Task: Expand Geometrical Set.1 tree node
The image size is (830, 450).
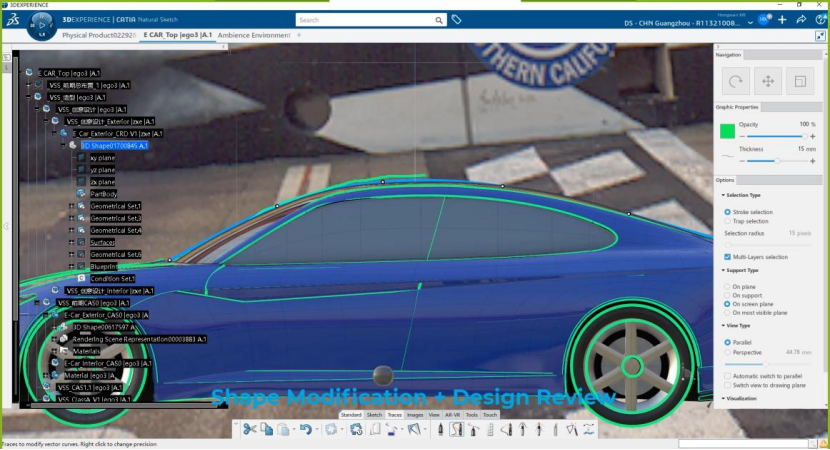Action: pos(71,206)
